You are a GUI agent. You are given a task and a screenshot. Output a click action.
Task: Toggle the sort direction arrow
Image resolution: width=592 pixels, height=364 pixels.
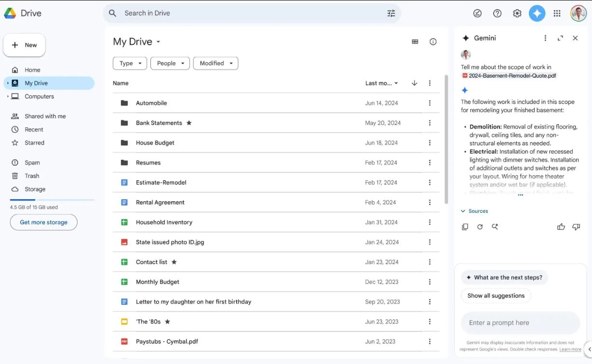(x=414, y=83)
